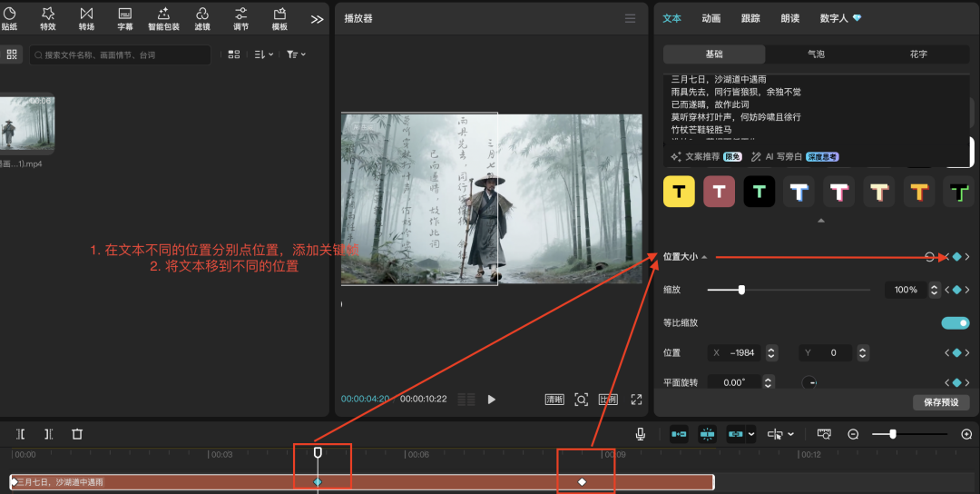Viewport: 980px width, 494px height.
Task: Toggle keyframe for 缩放 scale
Action: 956,290
